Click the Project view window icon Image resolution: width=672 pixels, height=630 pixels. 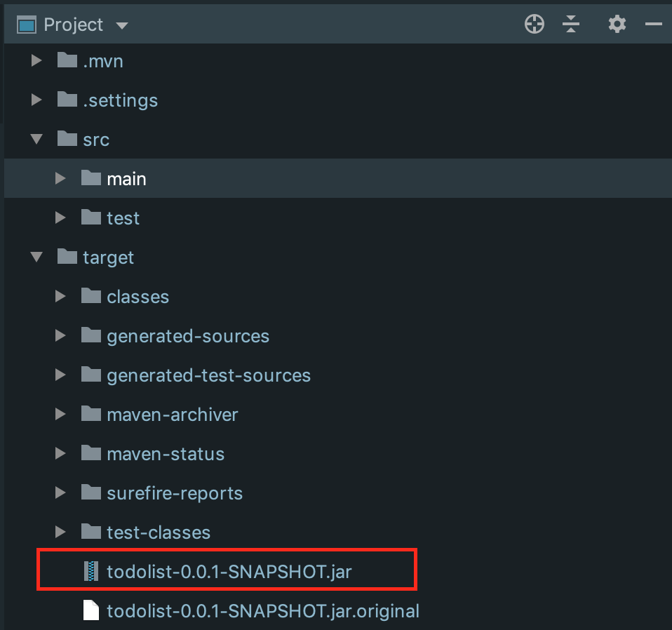click(x=27, y=25)
